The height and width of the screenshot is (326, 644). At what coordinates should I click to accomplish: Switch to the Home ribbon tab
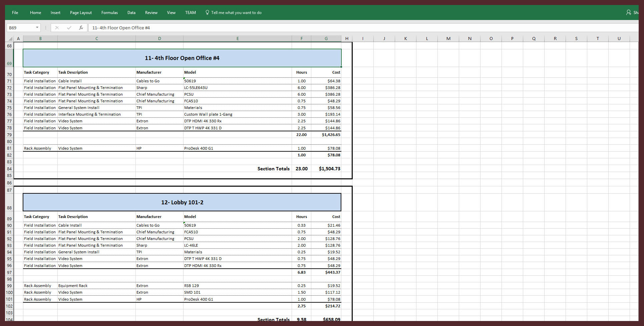point(35,13)
